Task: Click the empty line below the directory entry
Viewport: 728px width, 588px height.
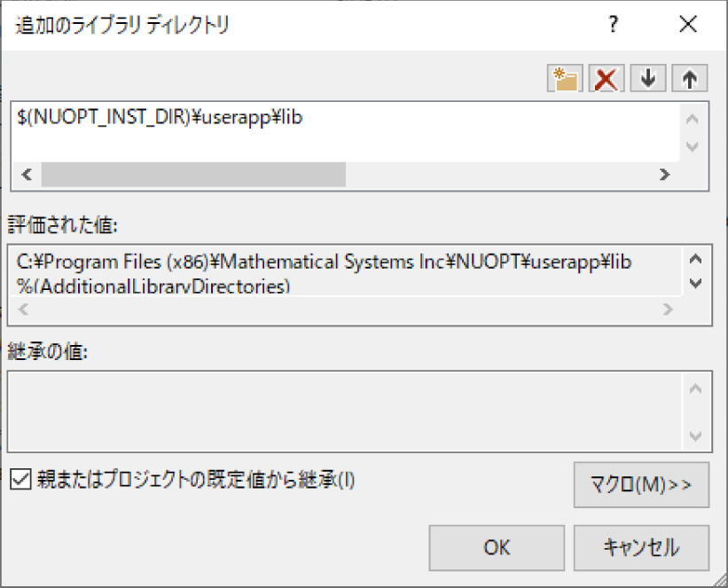Action: pos(346,146)
